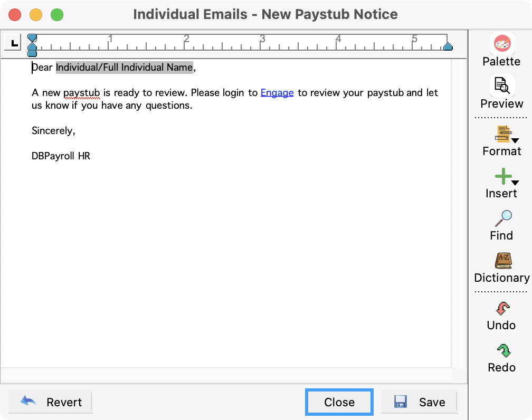
Task: Open the Find magnifier tool
Action: point(502,218)
